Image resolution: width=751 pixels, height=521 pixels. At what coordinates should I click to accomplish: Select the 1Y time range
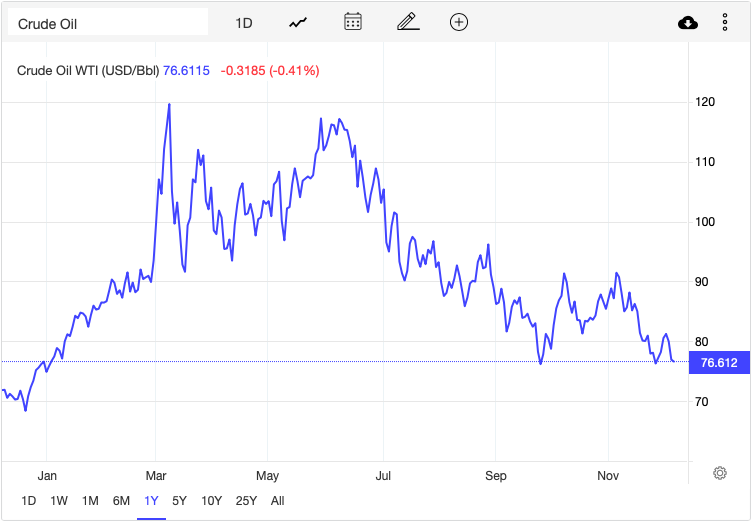[151, 500]
